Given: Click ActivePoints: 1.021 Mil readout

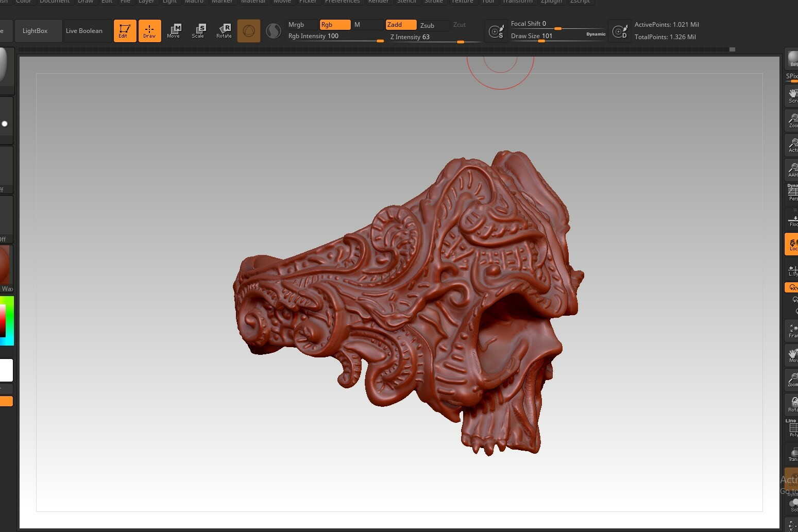Looking at the screenshot, I should click(x=667, y=25).
